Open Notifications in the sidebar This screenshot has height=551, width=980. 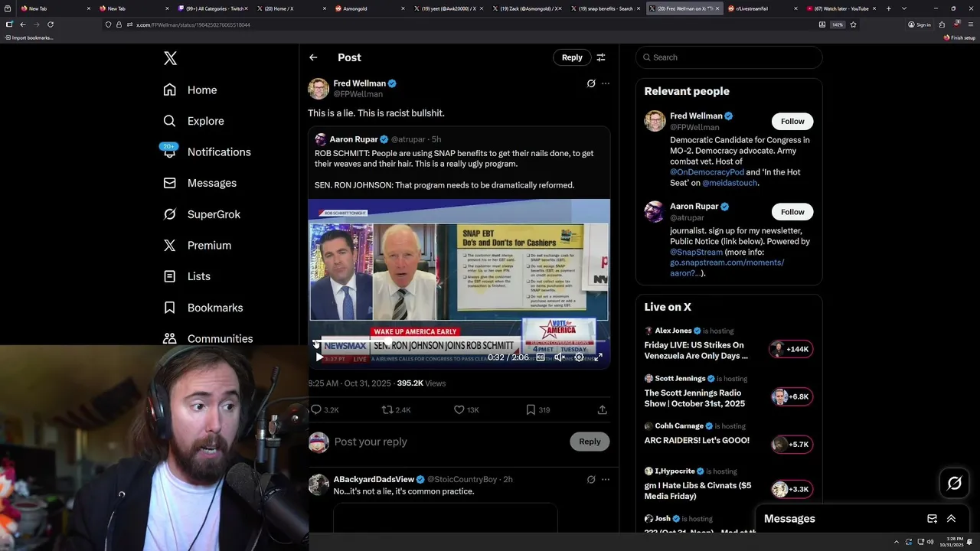(207, 152)
